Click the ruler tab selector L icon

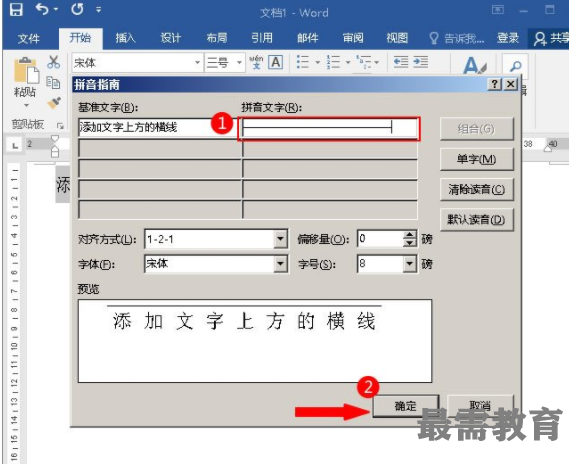tap(15, 145)
